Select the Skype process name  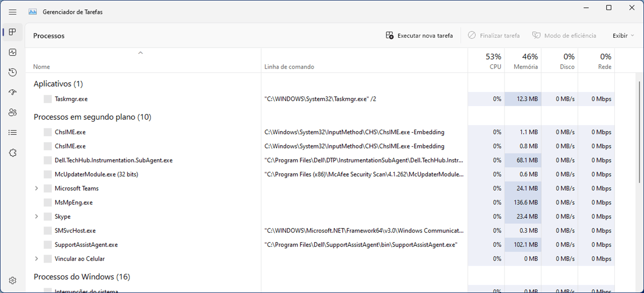pos(62,216)
